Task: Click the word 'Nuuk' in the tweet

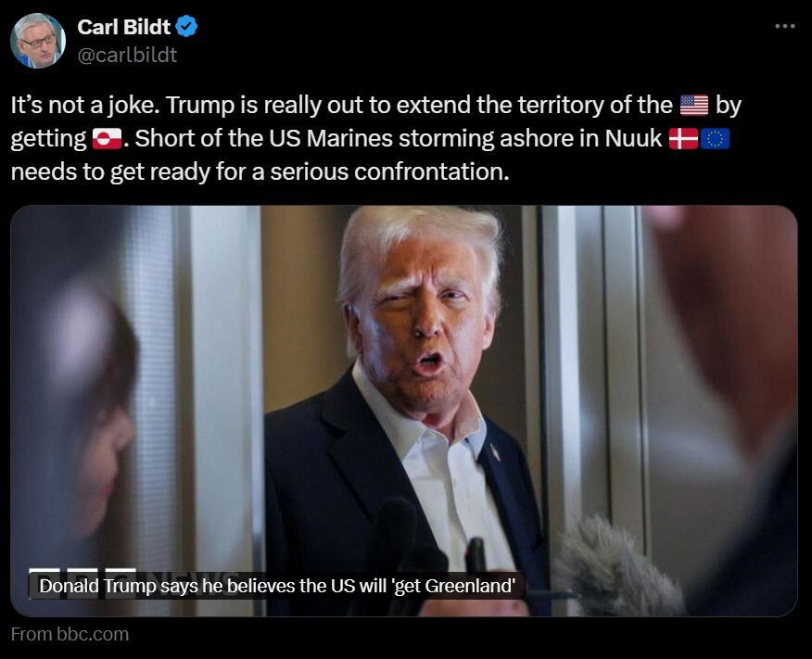Action: [x=633, y=139]
